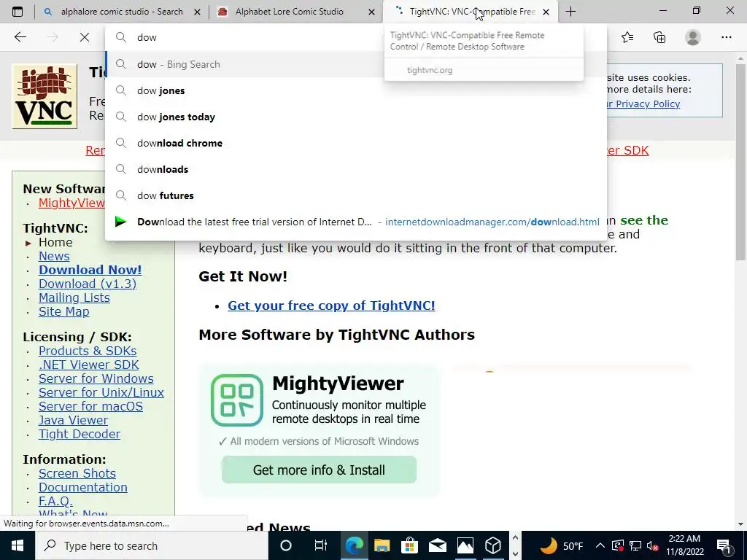Open Cortana circle icon on taskbar
Viewport: 747px width, 560px height.
click(285, 545)
